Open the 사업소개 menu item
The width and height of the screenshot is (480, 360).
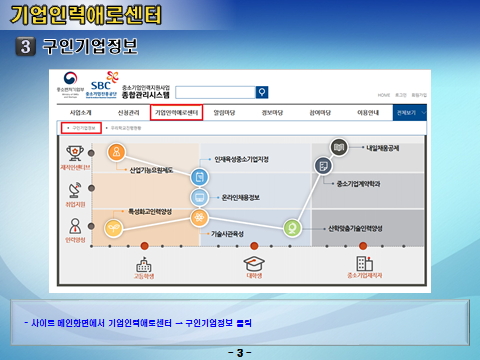click(80, 113)
